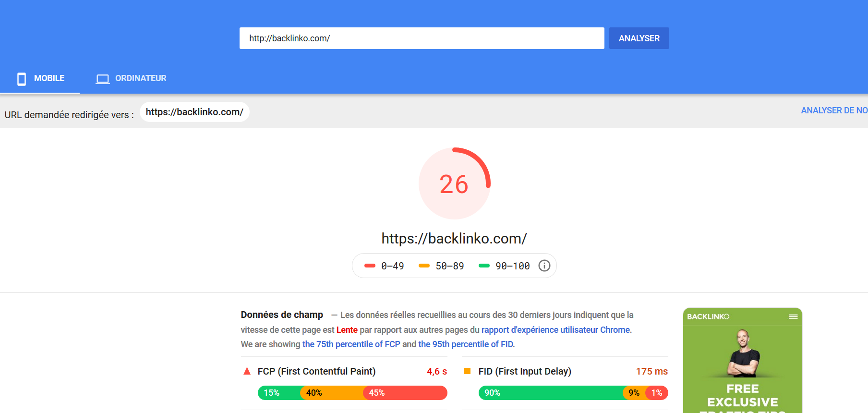This screenshot has height=413, width=868.
Task: Click the Données de champ heading
Action: [282, 315]
